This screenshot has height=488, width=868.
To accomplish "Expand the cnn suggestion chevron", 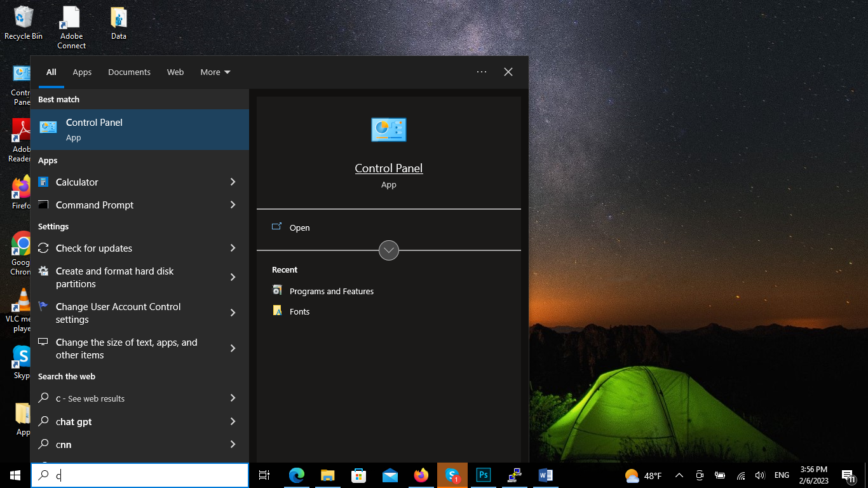I will (x=233, y=444).
